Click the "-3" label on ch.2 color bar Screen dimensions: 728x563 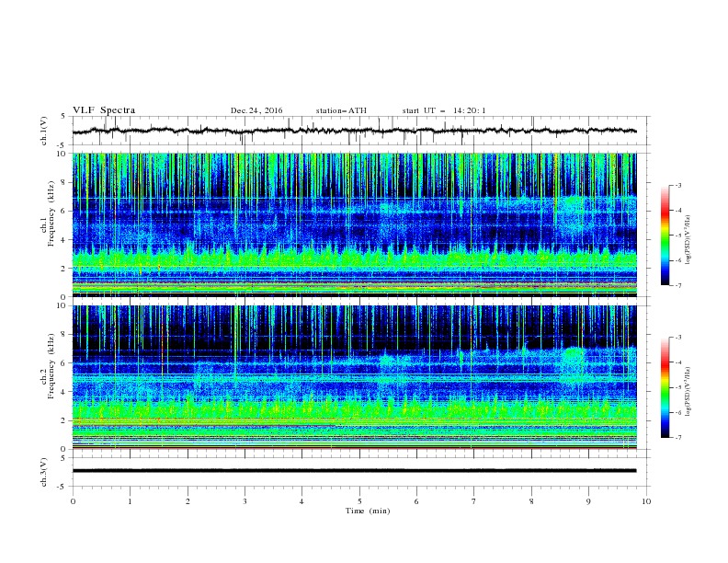coord(678,338)
